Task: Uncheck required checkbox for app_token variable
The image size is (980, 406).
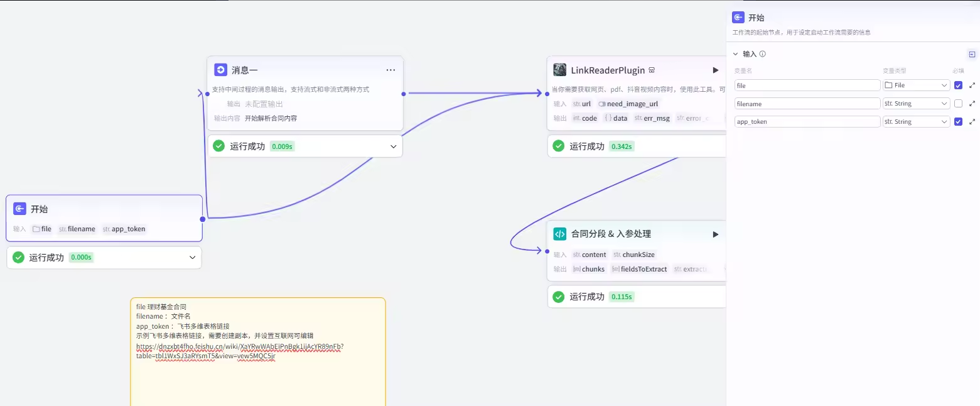Action: pyautogui.click(x=958, y=122)
